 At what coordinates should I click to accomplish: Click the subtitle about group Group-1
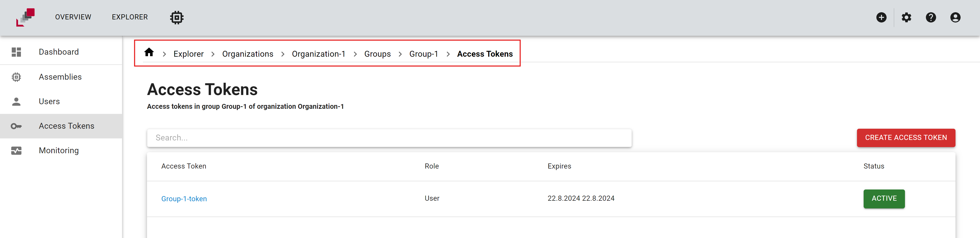pyautogui.click(x=245, y=107)
